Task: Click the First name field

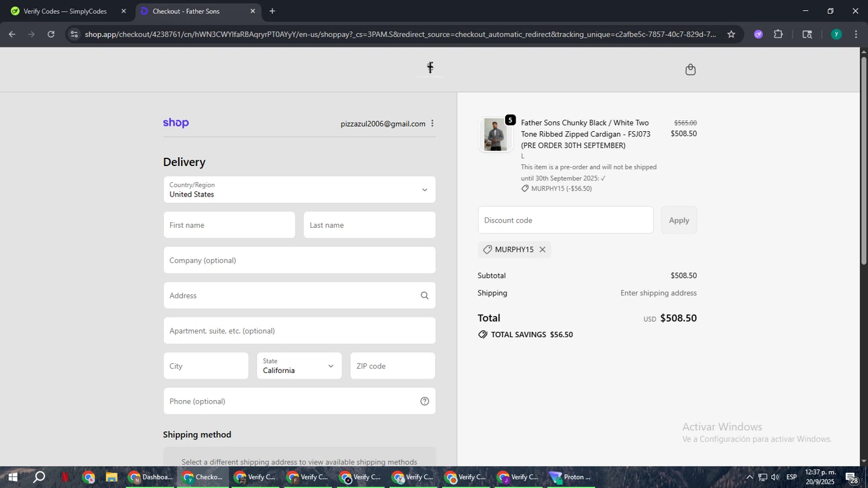Action: tap(229, 225)
